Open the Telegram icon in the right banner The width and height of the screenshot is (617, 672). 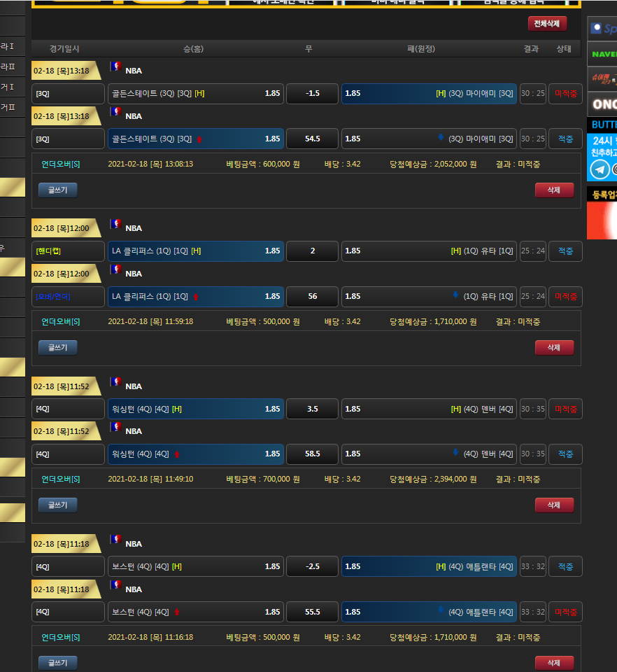tap(600, 169)
